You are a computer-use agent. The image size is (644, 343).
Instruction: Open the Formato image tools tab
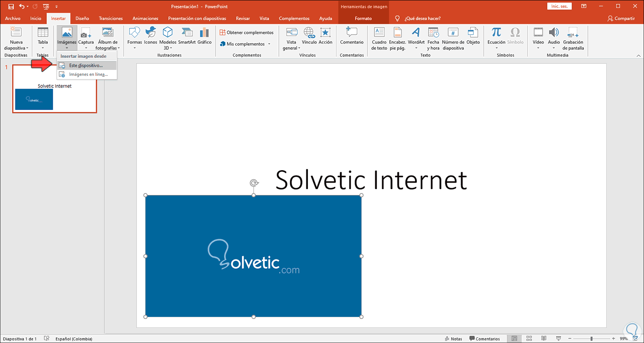point(363,18)
